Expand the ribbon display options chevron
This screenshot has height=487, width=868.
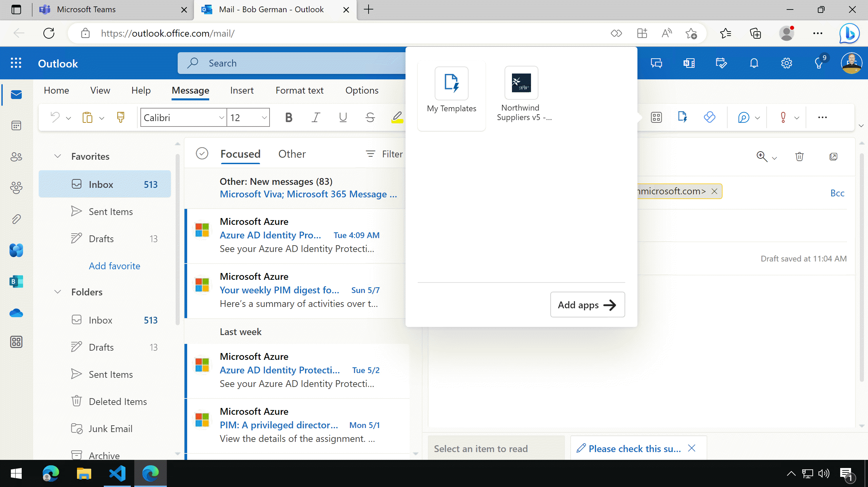click(861, 126)
